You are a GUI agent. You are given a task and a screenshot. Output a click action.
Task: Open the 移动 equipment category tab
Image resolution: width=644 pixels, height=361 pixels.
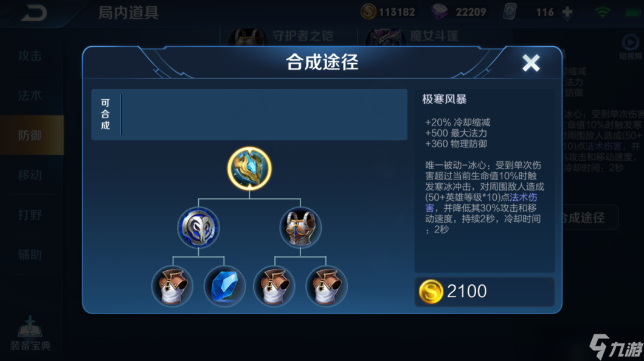point(30,175)
